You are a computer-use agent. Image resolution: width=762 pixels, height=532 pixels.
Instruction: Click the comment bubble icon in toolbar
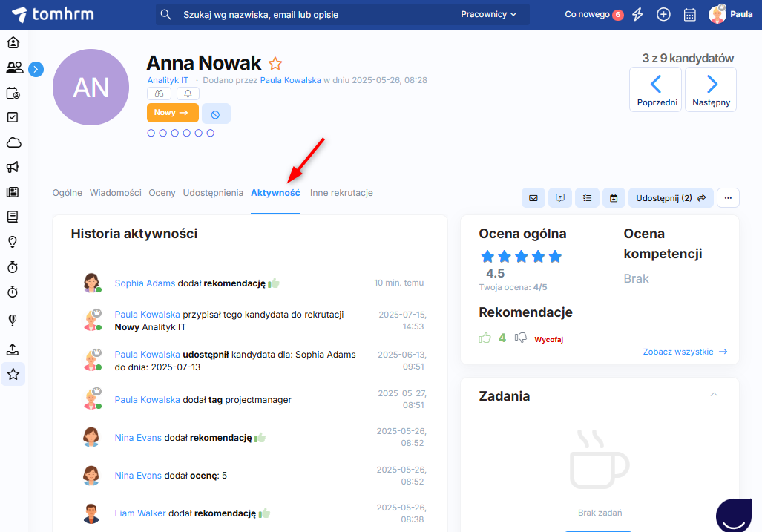coord(560,198)
